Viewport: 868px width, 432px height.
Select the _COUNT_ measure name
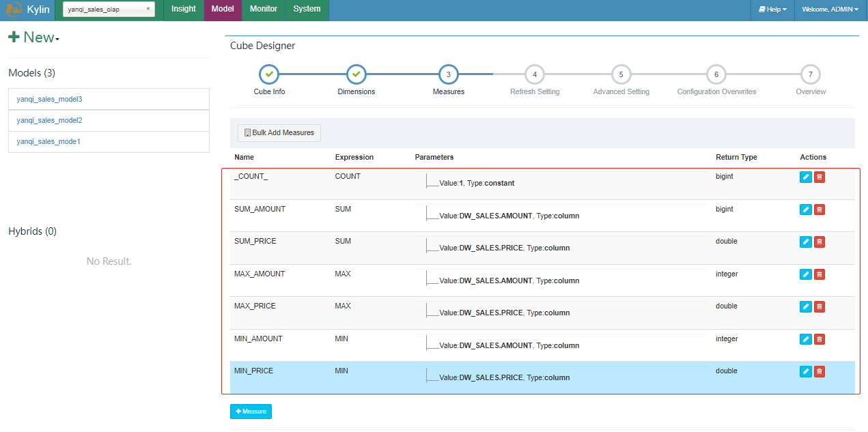point(251,177)
